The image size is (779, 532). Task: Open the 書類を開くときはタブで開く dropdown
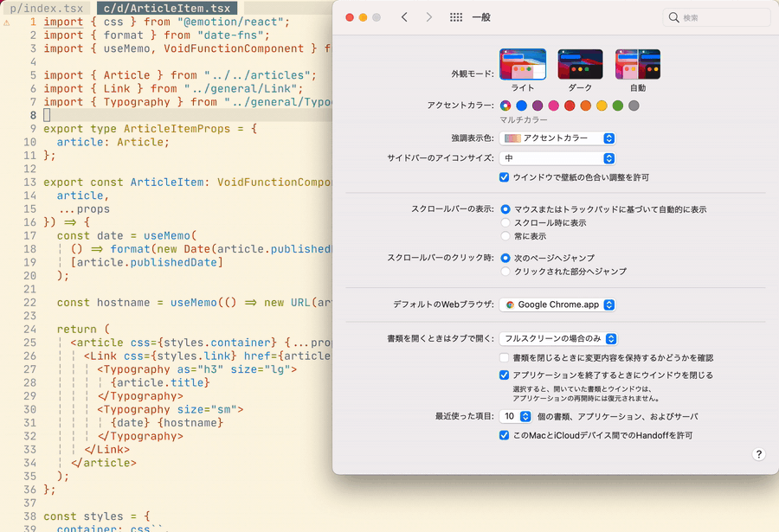tap(558, 339)
